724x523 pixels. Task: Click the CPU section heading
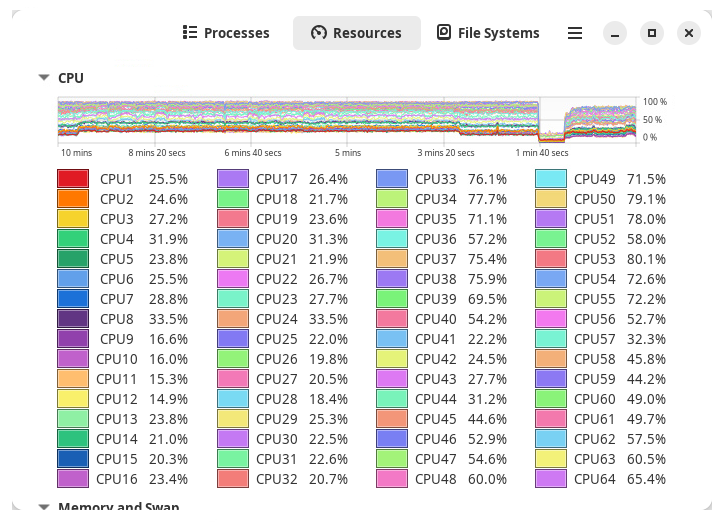point(71,78)
